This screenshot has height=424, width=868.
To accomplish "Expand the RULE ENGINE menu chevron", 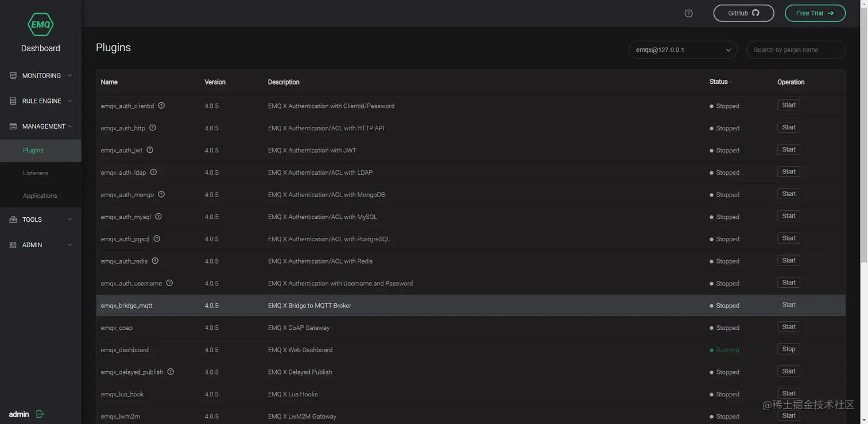I will tap(69, 101).
